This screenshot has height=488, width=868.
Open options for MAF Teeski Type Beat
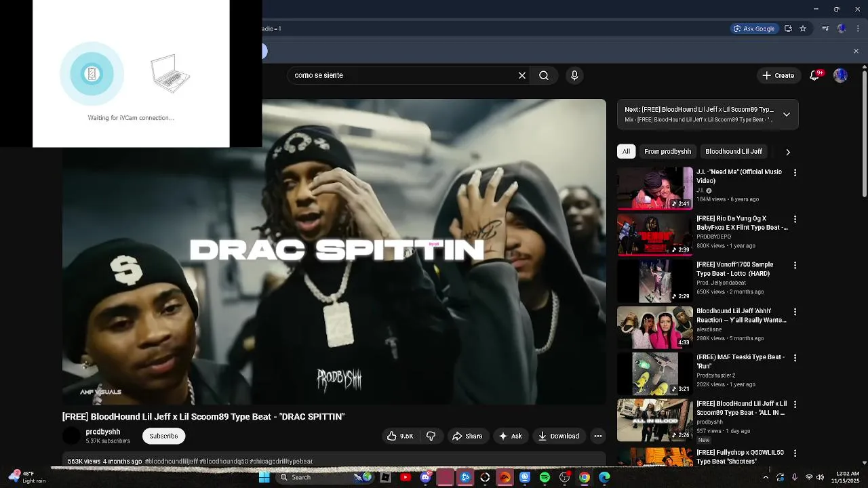tap(795, 358)
